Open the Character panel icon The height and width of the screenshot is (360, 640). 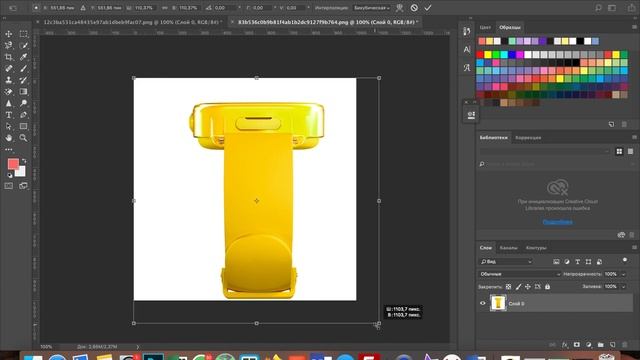pos(467,49)
